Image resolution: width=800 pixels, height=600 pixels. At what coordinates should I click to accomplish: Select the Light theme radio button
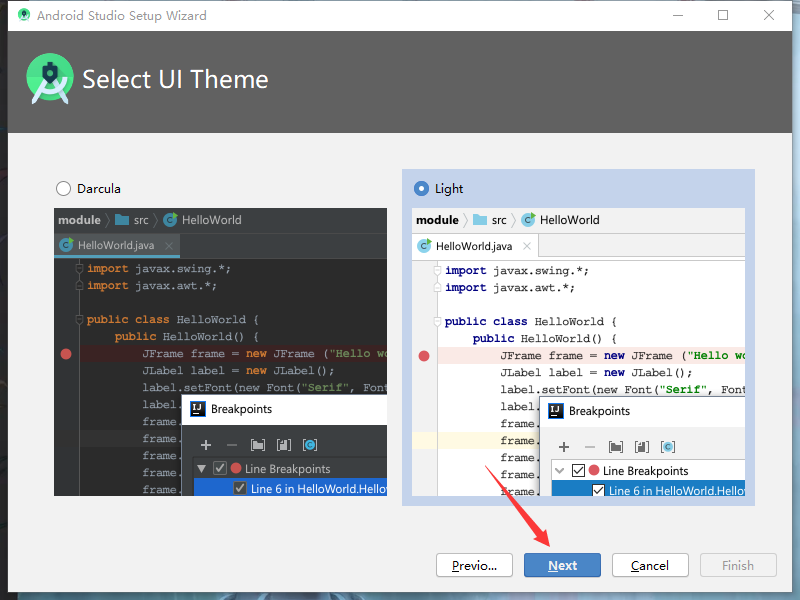coord(421,189)
